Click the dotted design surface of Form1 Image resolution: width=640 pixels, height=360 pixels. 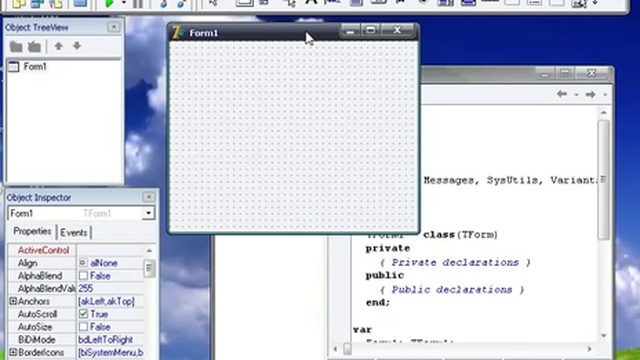click(x=293, y=136)
